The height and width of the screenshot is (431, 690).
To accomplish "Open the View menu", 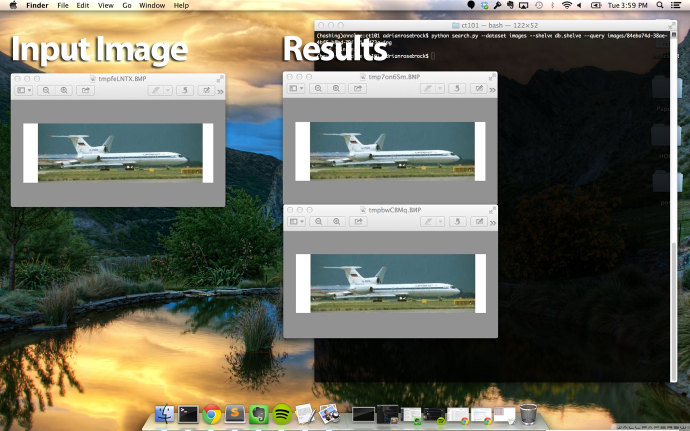I will pyautogui.click(x=106, y=5).
